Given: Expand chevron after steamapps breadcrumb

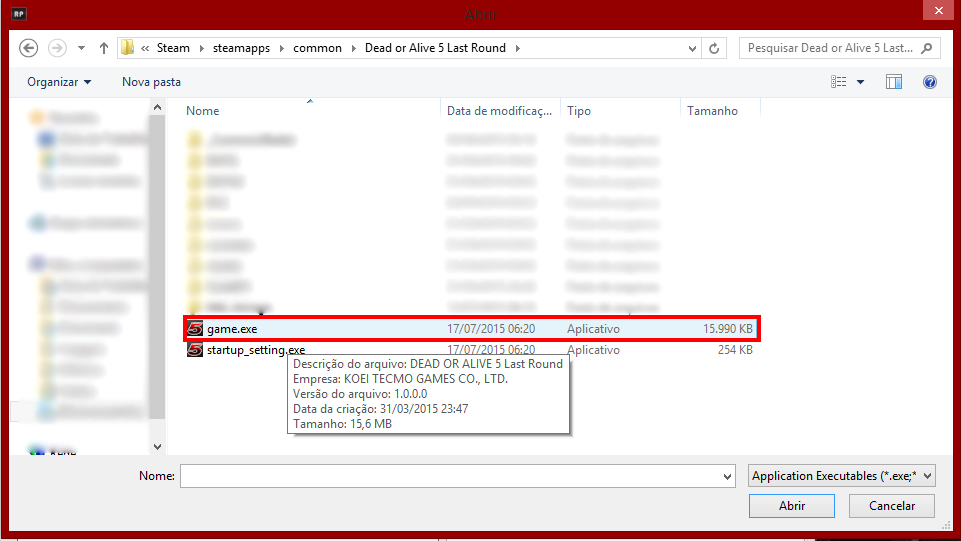Looking at the screenshot, I should [x=281, y=48].
